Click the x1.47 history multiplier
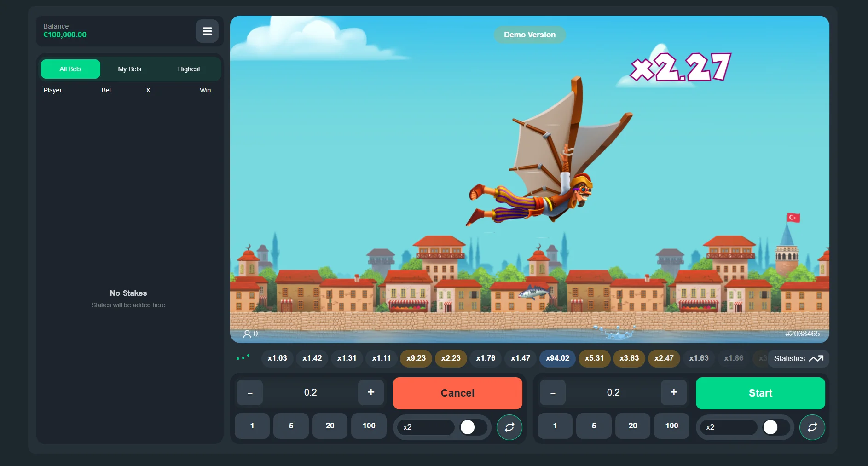 point(521,358)
